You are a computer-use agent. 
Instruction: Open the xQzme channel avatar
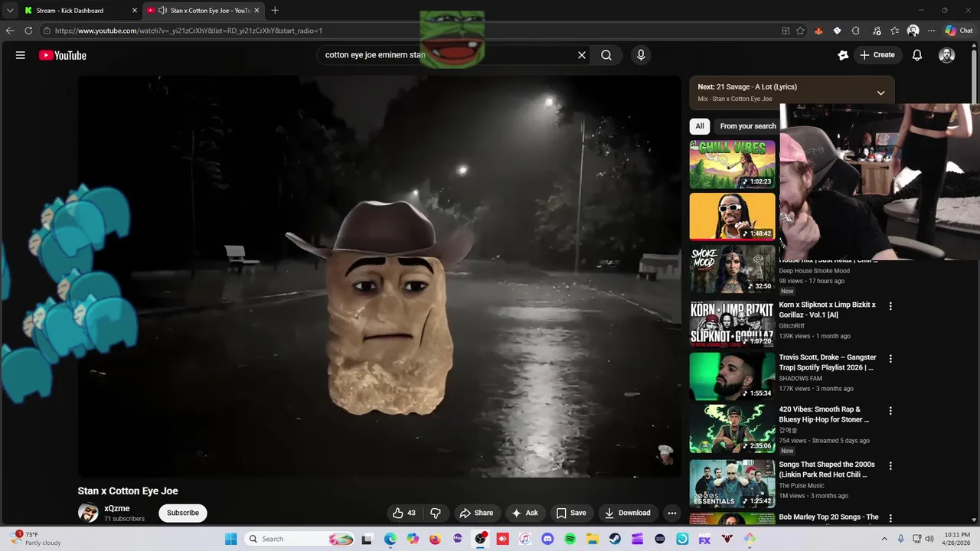[x=88, y=513]
